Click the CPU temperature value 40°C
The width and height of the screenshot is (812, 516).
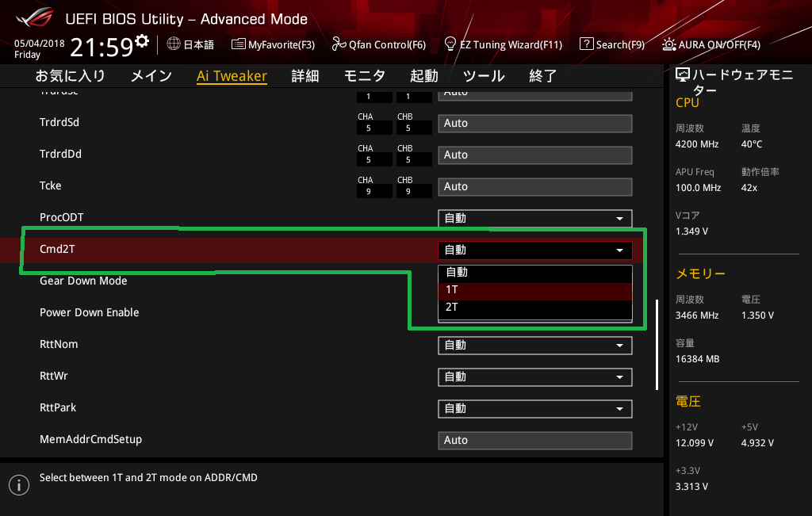752,144
